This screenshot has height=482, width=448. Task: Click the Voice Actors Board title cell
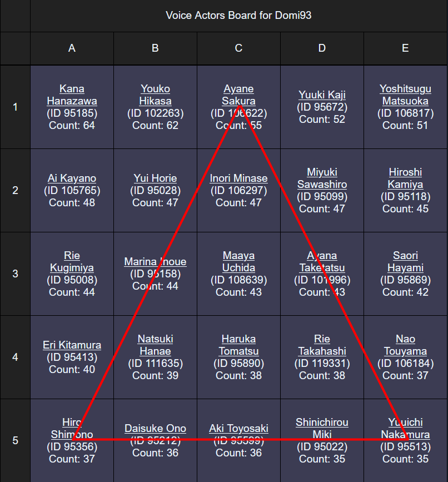tap(238, 15)
